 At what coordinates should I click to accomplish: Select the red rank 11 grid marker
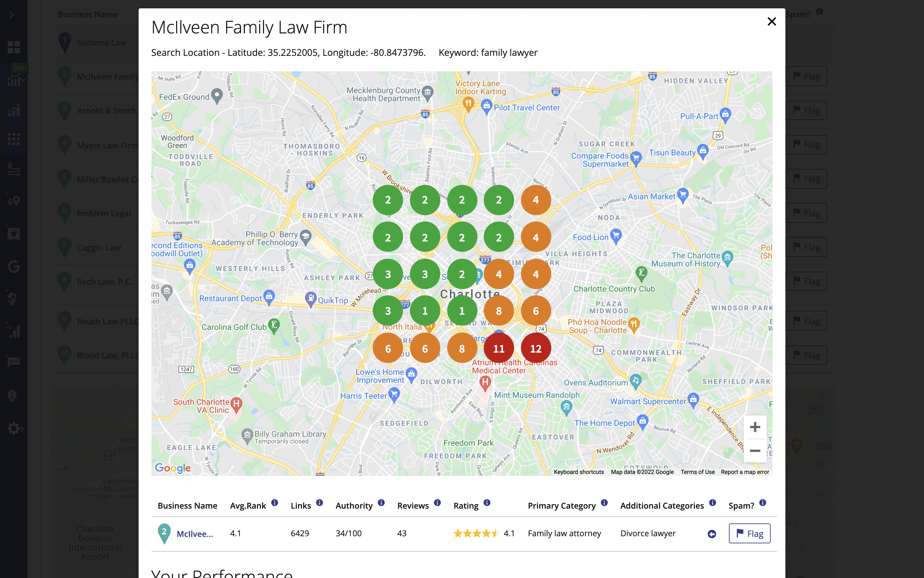click(499, 348)
